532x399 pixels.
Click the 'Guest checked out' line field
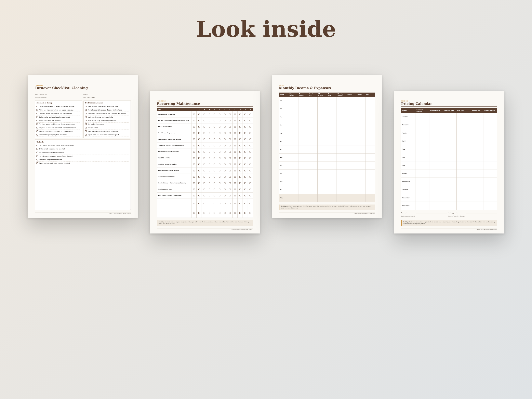point(65,94)
